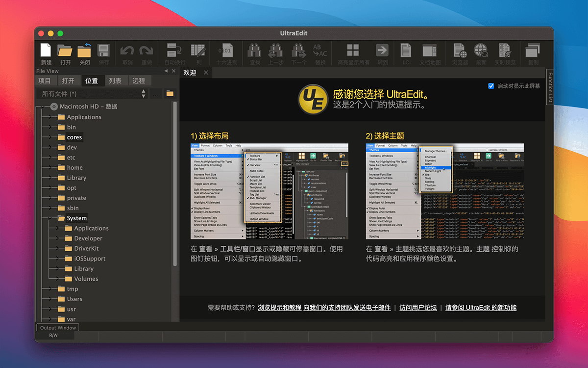Select the opt folder row

72,188
